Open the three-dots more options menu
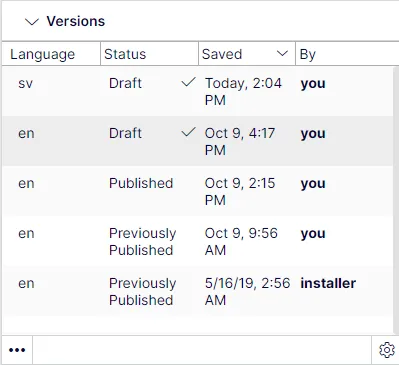This screenshot has height=365, width=399. click(17, 350)
